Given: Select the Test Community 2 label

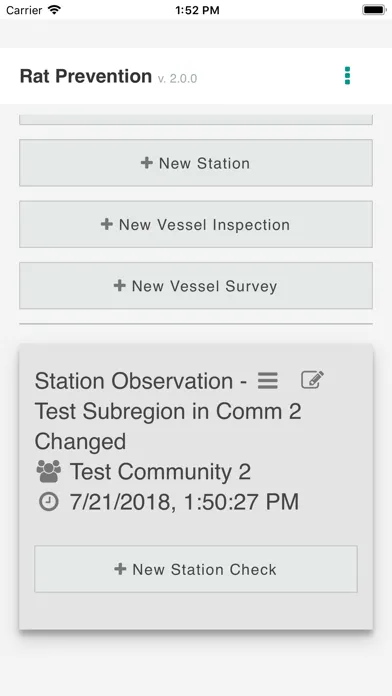Looking at the screenshot, I should click(x=160, y=471).
